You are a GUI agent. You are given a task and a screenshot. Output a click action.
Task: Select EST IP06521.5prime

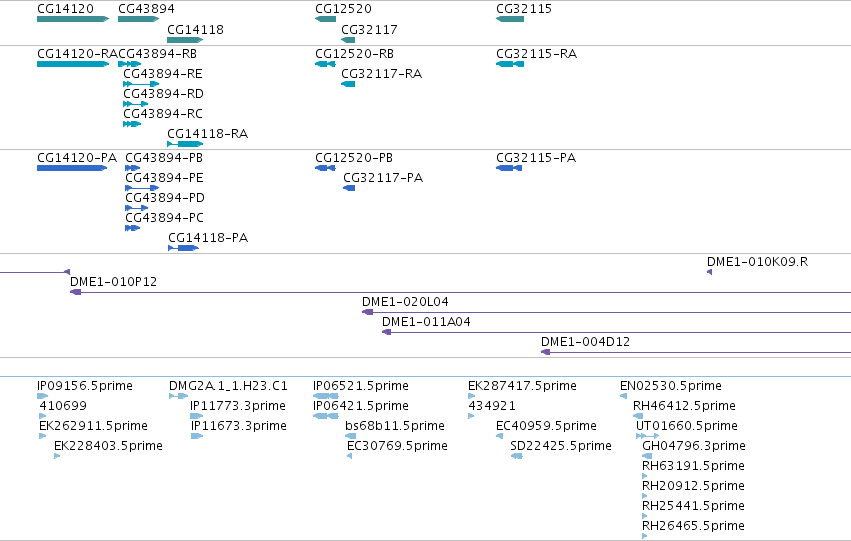(x=326, y=396)
